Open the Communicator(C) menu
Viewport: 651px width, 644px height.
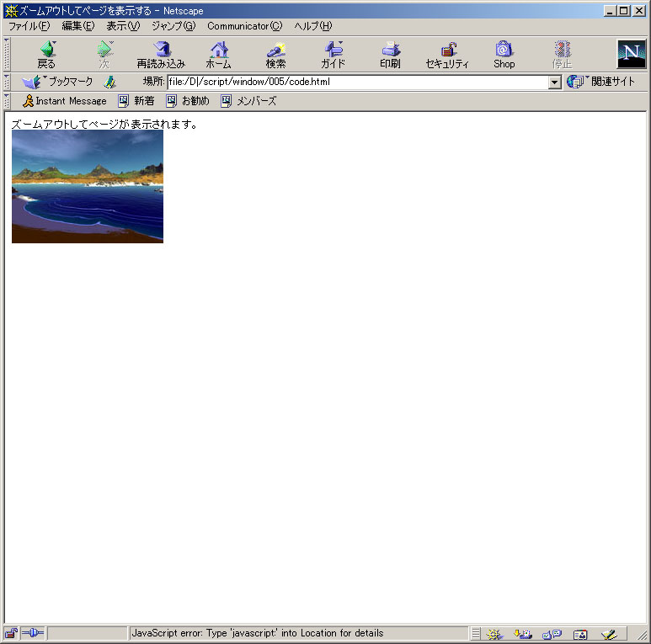pyautogui.click(x=245, y=26)
